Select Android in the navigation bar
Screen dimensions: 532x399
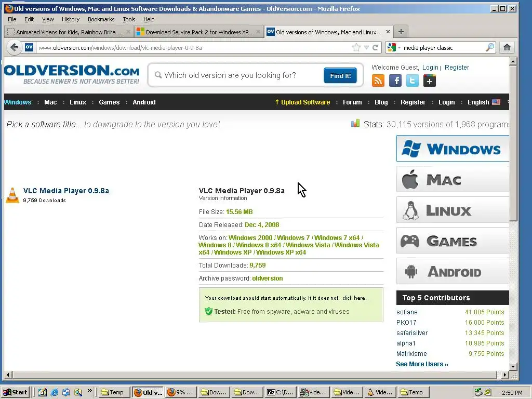click(144, 102)
